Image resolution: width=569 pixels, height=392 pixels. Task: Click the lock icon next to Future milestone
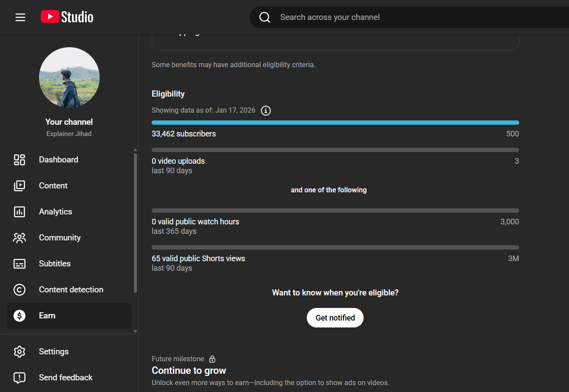tap(212, 359)
